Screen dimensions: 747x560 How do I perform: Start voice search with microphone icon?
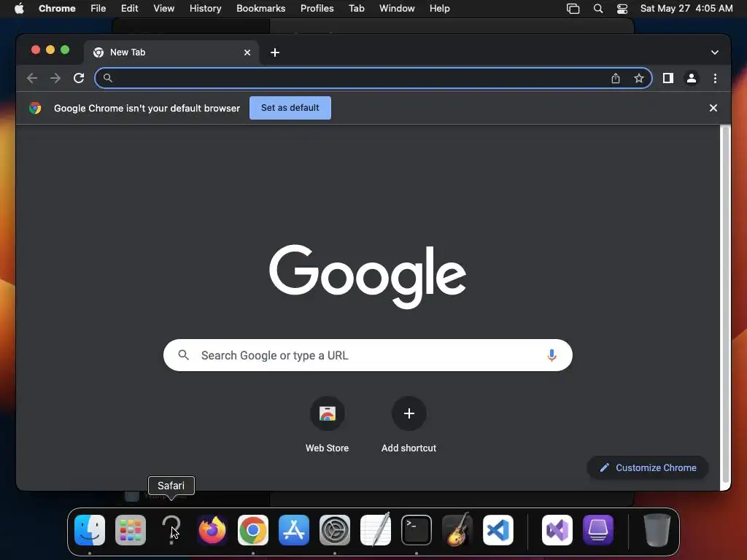point(551,355)
